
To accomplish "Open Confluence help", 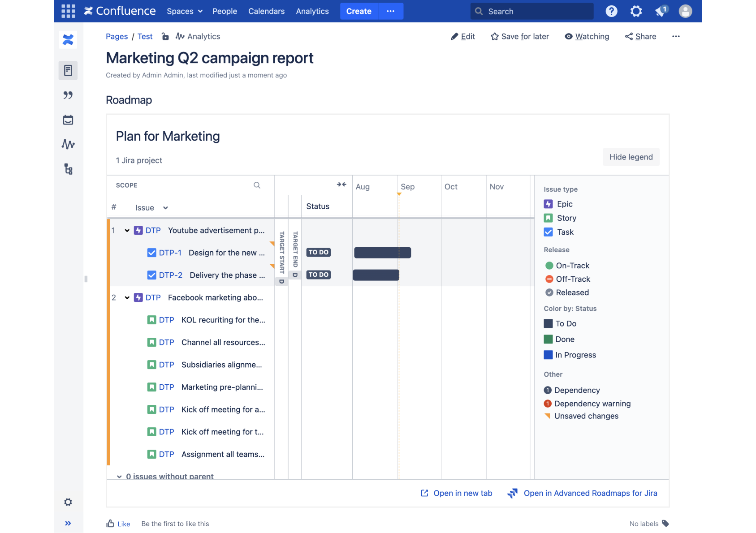I will click(x=611, y=11).
